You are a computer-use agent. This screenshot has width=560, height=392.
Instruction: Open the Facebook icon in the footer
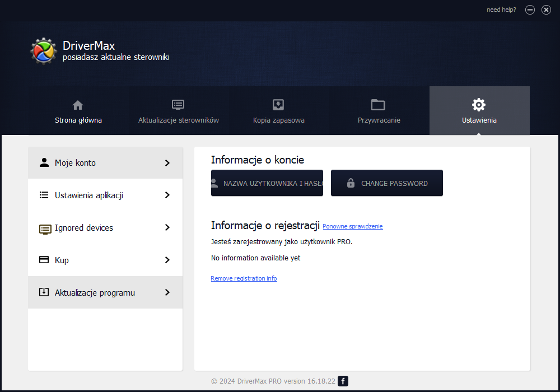343,381
